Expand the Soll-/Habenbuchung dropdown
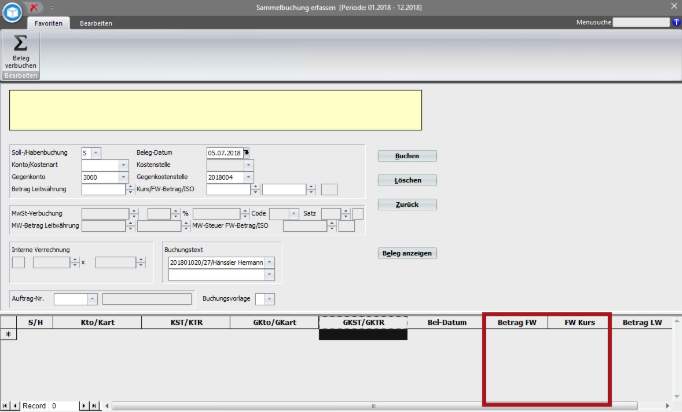 coord(97,153)
